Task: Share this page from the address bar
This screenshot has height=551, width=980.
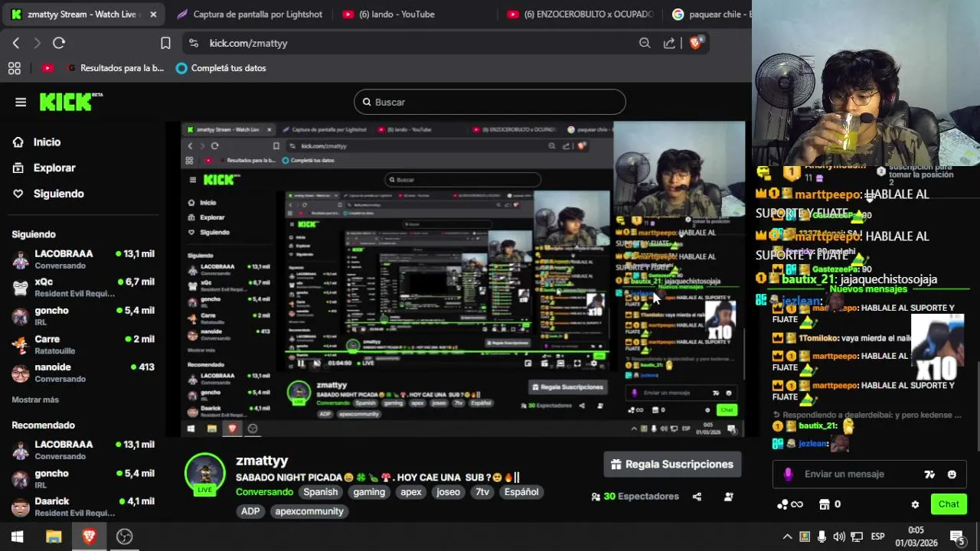Action: (669, 43)
